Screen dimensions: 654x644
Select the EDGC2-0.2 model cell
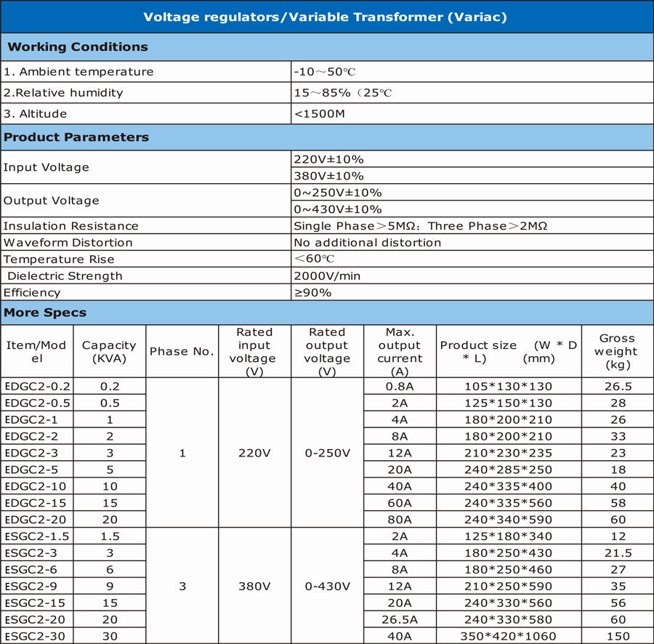coord(37,386)
